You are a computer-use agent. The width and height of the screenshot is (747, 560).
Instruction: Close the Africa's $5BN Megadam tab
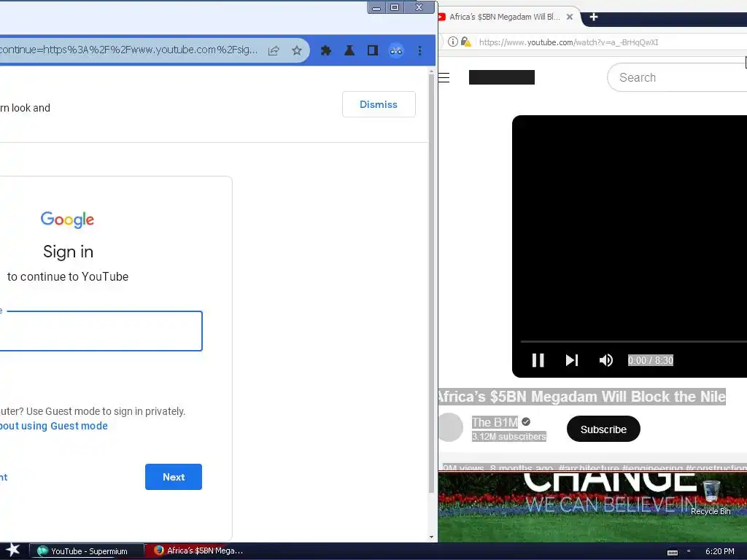[569, 17]
